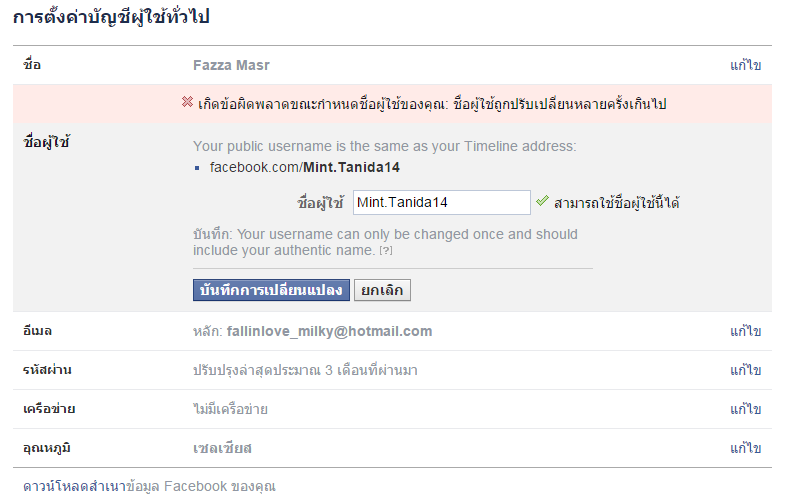Image resolution: width=792 pixels, height=500 pixels.
Task: Select the เครือข่าย row label
Action: [49, 409]
